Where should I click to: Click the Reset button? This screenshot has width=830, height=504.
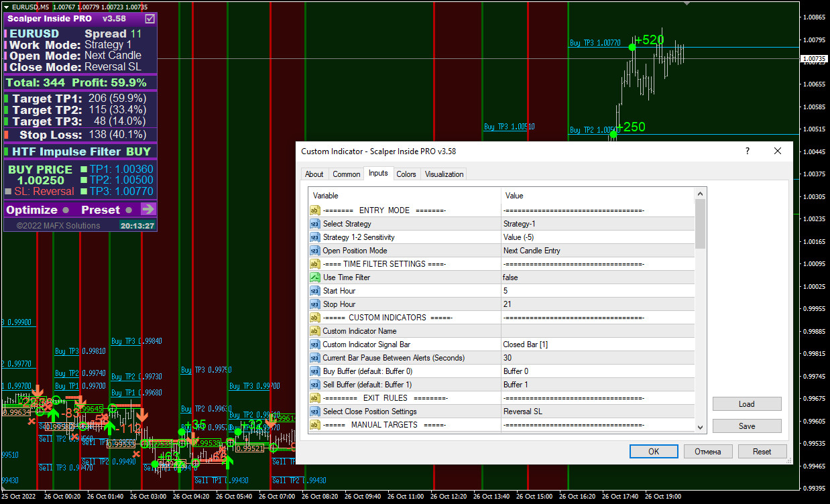[762, 452]
